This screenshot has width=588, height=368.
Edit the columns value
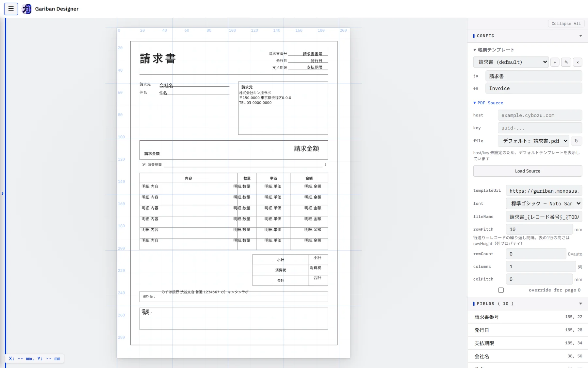[541, 267]
